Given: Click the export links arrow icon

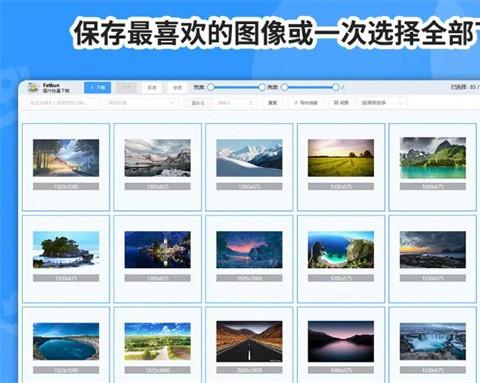Looking at the screenshot, I should [296, 103].
